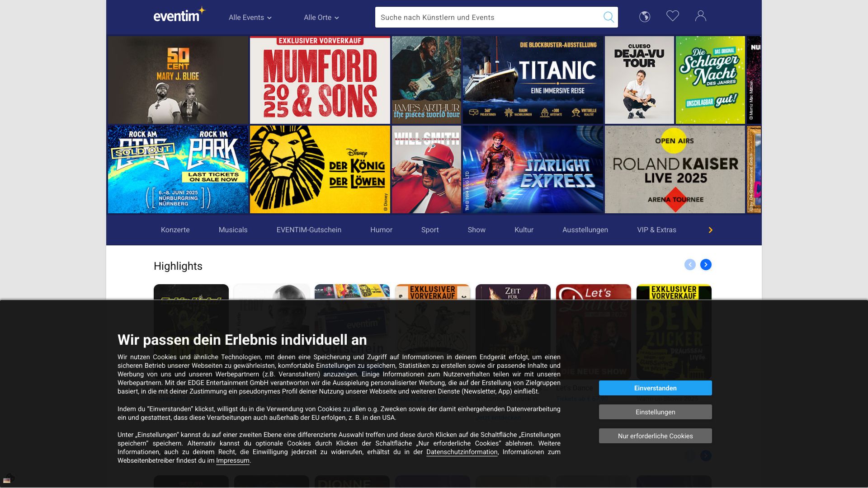The height and width of the screenshot is (488, 868).
Task: Open the Musicals category
Action: tap(233, 230)
